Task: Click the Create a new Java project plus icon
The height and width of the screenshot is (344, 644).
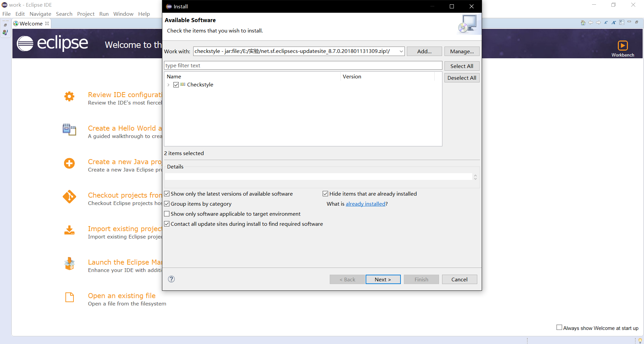Action: [x=69, y=163]
